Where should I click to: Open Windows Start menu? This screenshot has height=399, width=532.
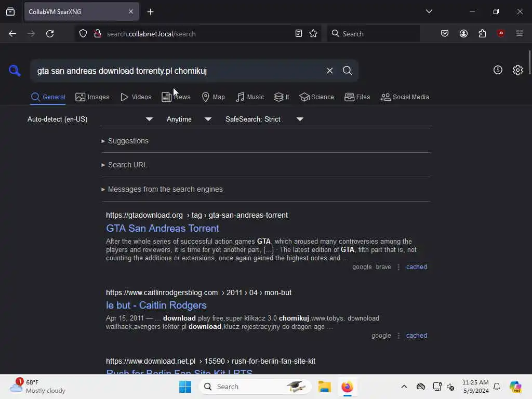[185, 387]
